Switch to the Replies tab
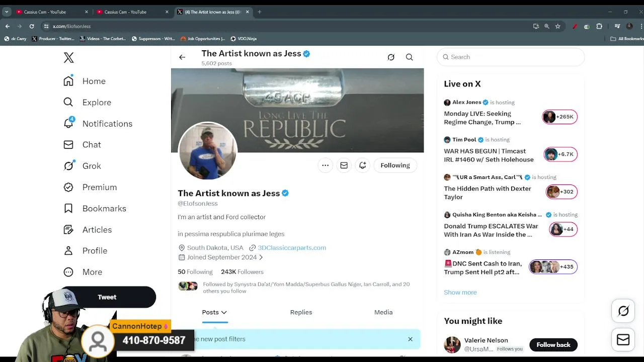 (x=301, y=312)
